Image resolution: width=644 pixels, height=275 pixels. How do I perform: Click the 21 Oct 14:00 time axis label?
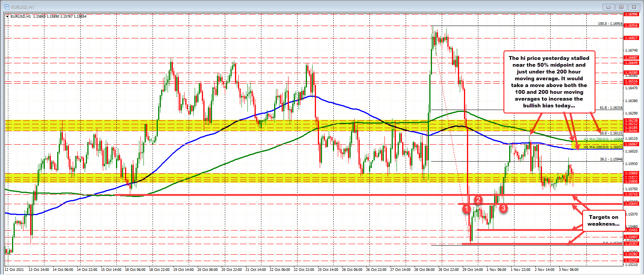point(256,270)
